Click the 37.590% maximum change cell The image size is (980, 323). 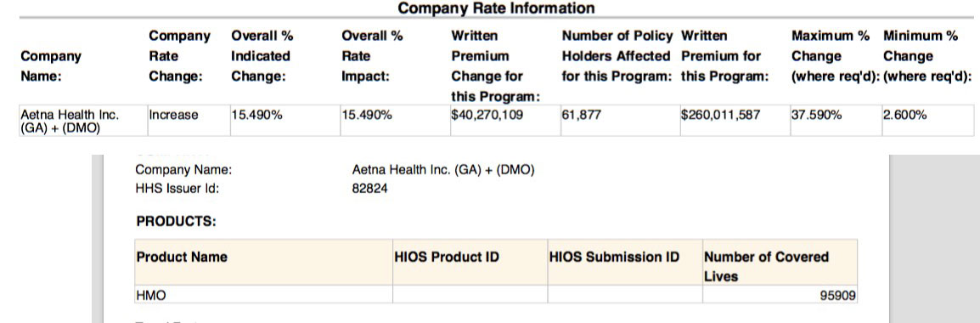[835, 121]
